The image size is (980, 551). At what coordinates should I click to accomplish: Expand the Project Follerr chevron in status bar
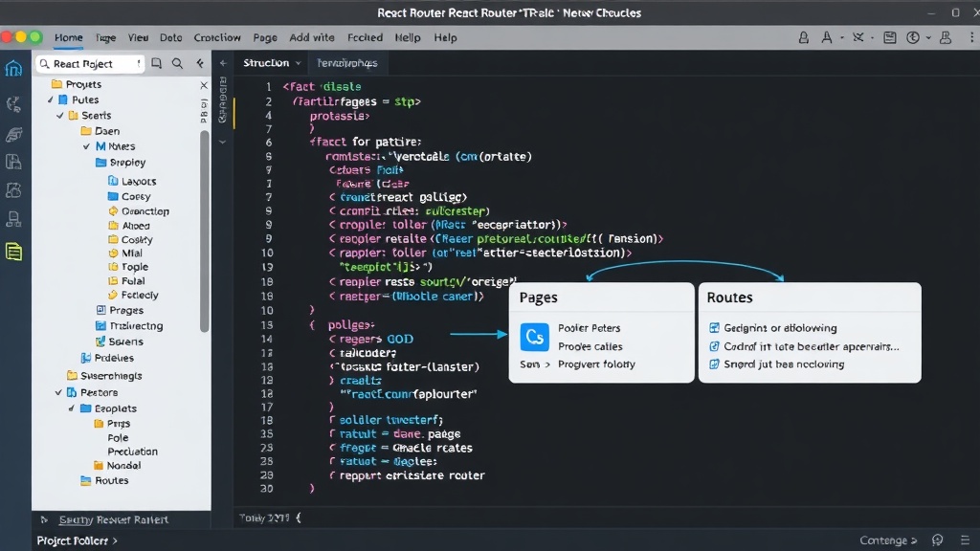(115, 541)
